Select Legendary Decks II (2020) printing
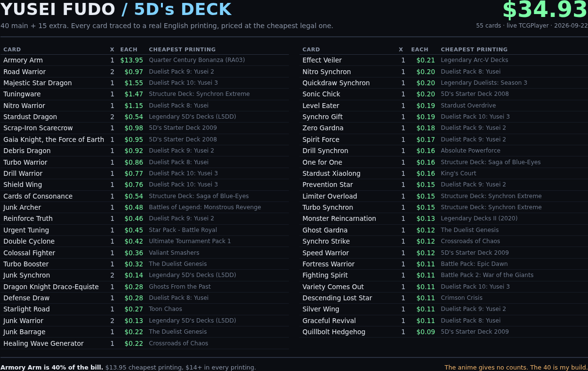Screen dimensions: 588x371 pyautogui.click(x=479, y=218)
